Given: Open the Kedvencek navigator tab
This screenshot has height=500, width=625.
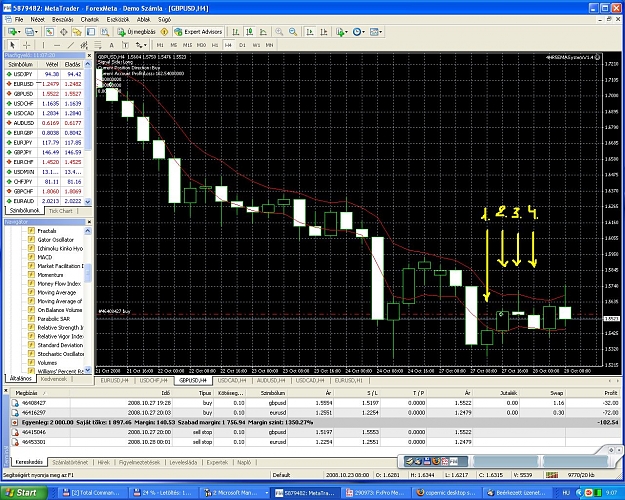Looking at the screenshot, I should click(x=53, y=379).
